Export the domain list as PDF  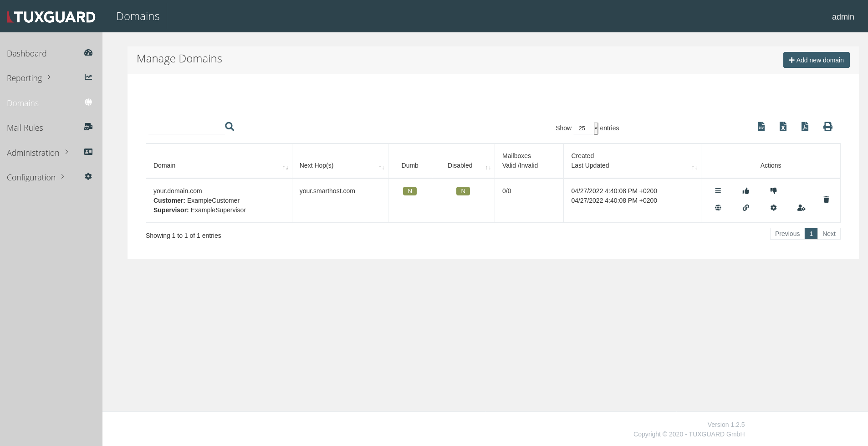tap(805, 127)
